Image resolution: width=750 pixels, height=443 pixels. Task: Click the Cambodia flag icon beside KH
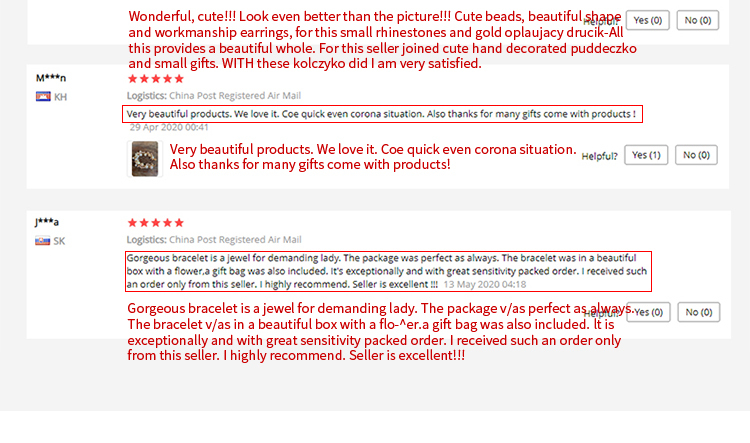pyautogui.click(x=42, y=97)
